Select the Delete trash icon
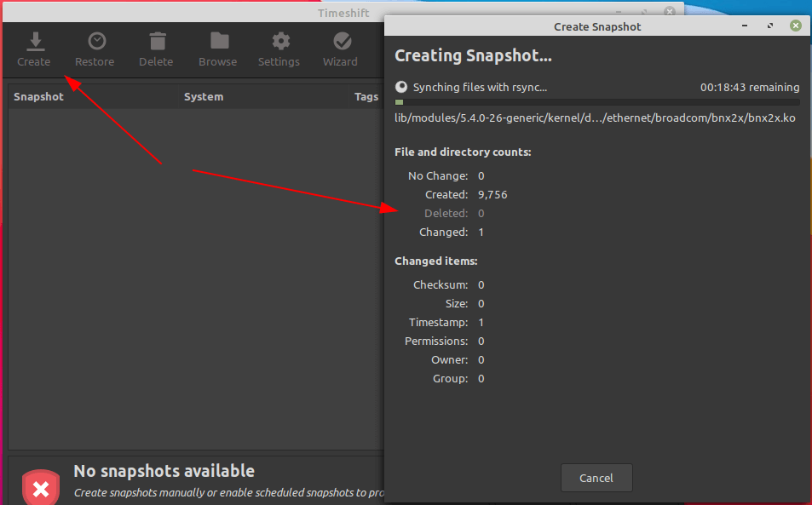 pyautogui.click(x=158, y=42)
